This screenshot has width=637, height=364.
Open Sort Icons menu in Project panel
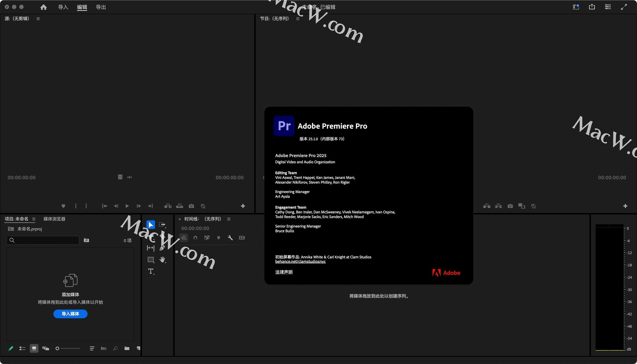(x=92, y=348)
